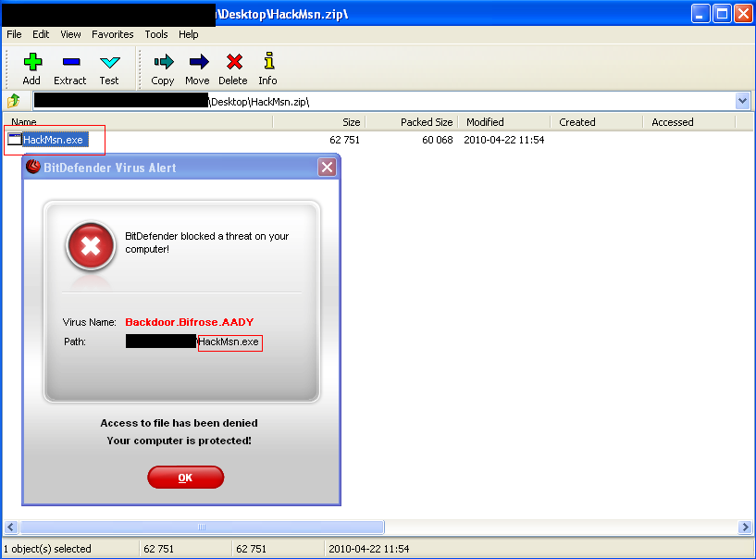756x559 pixels.
Task: Click the status bar date 2010-04-22 11:54
Action: click(x=369, y=549)
